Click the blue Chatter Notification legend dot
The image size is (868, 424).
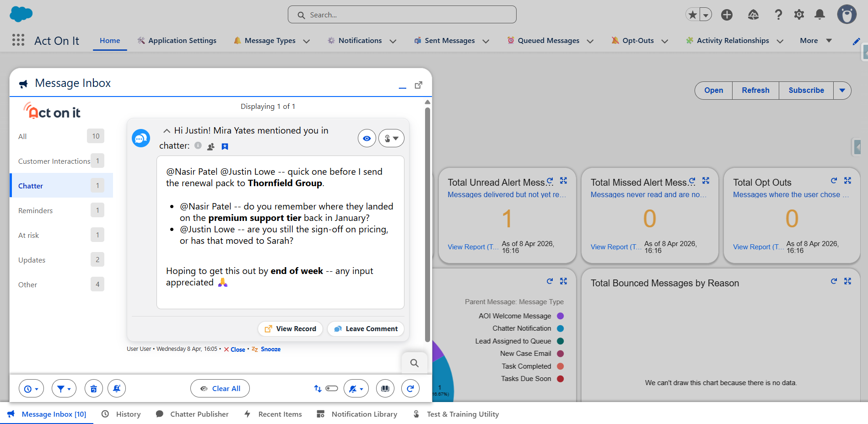tap(560, 328)
